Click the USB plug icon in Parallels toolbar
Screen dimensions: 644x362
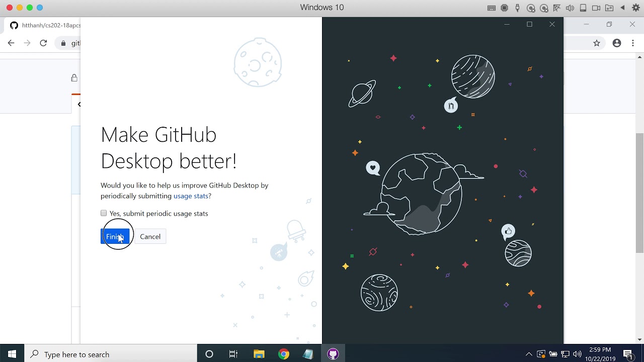pos(517,8)
